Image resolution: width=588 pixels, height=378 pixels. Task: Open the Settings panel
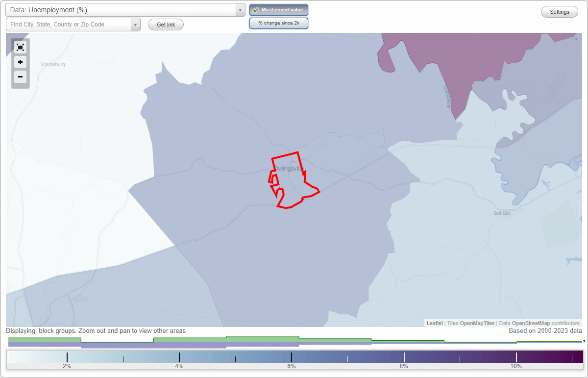pyautogui.click(x=559, y=11)
